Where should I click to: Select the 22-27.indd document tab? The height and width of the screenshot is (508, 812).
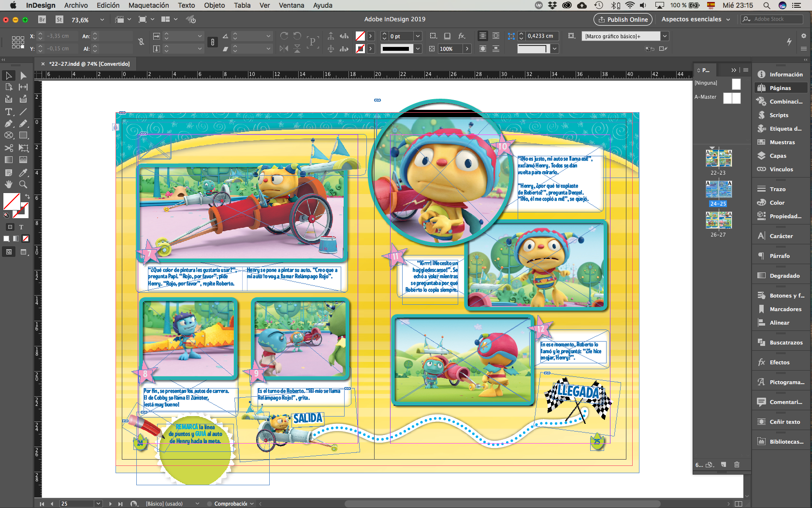[x=86, y=64]
